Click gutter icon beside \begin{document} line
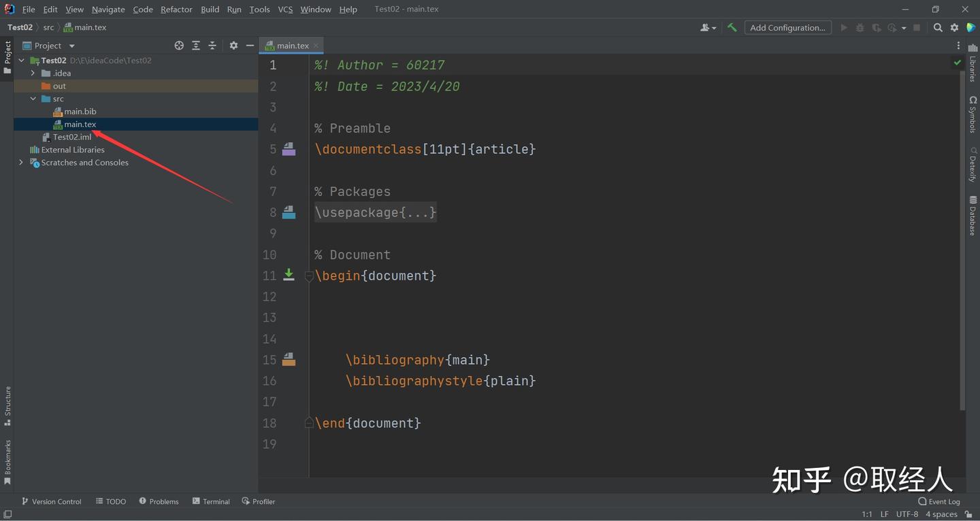980x521 pixels. coord(289,275)
